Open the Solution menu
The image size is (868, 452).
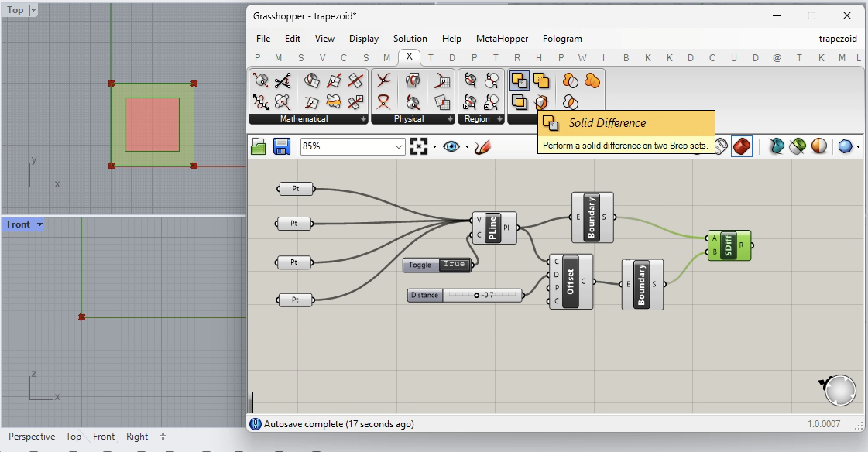point(410,39)
